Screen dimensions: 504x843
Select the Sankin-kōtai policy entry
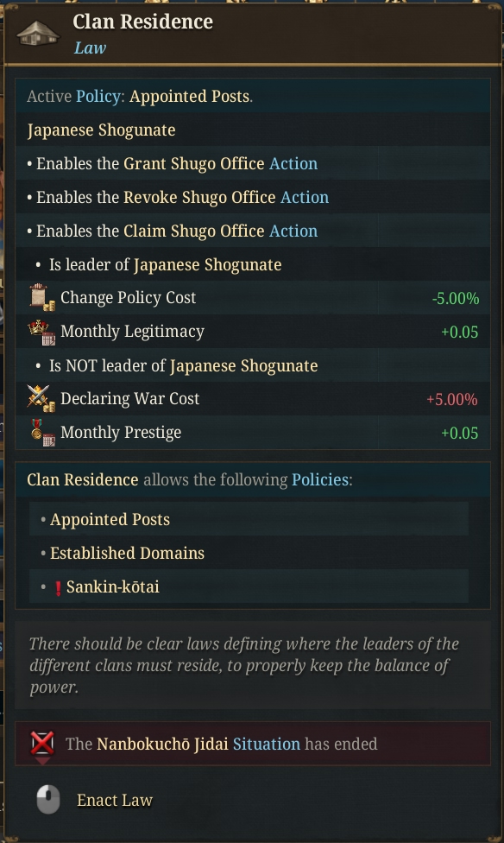click(113, 586)
